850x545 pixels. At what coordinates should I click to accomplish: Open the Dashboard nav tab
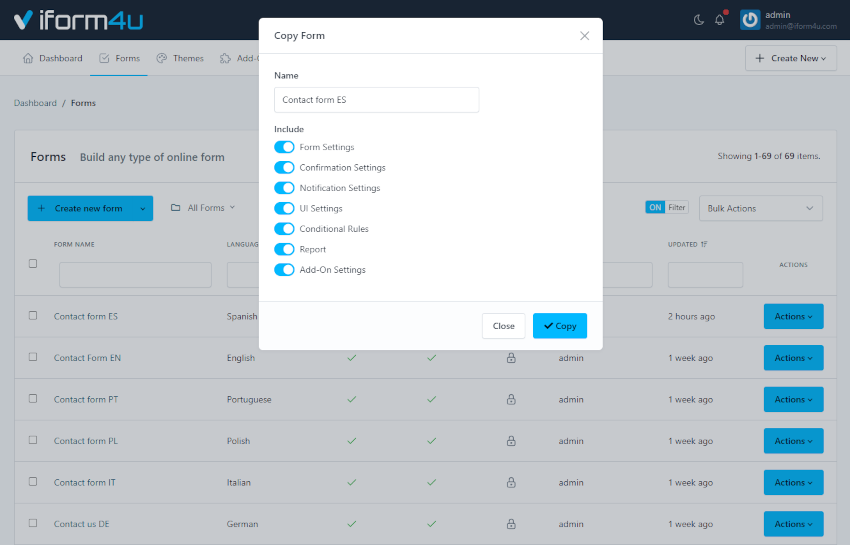tap(53, 58)
